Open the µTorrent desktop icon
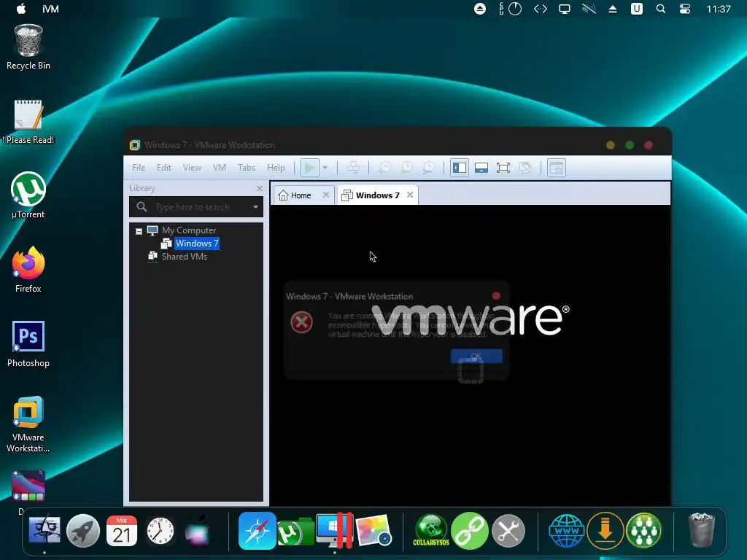This screenshot has height=560, width=747. click(28, 195)
